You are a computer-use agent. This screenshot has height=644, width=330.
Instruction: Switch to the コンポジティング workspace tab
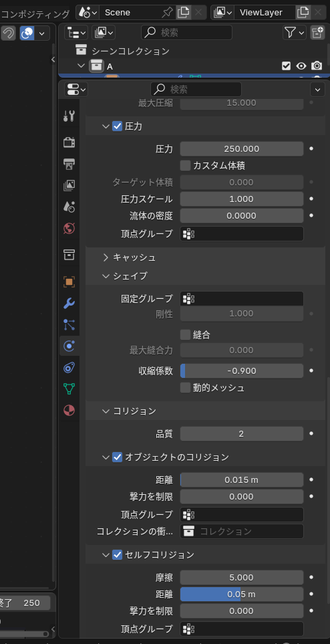(35, 14)
